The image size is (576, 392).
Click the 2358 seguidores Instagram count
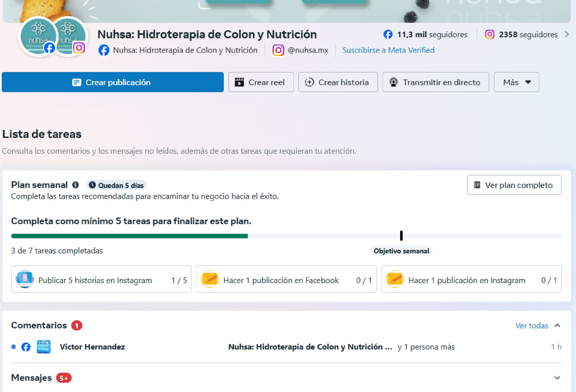pos(528,34)
